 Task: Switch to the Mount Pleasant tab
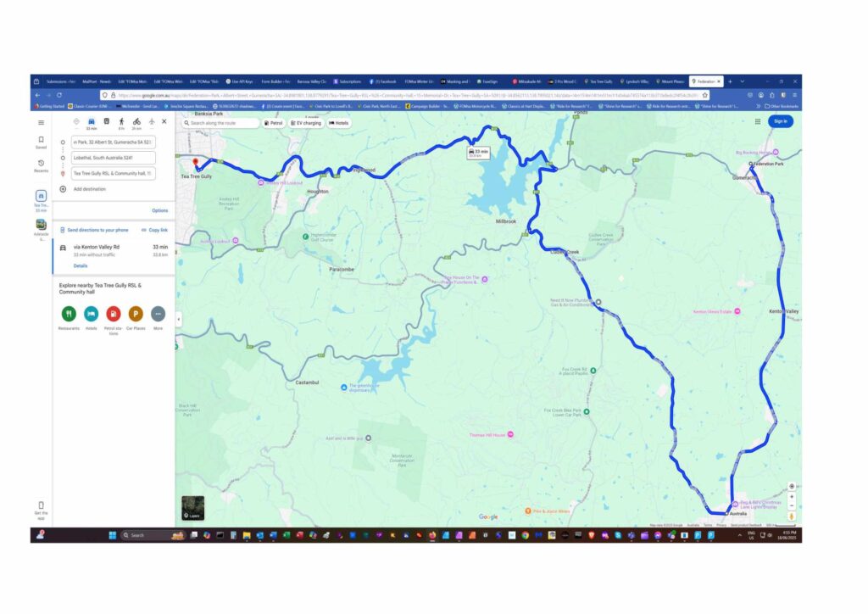(671, 81)
